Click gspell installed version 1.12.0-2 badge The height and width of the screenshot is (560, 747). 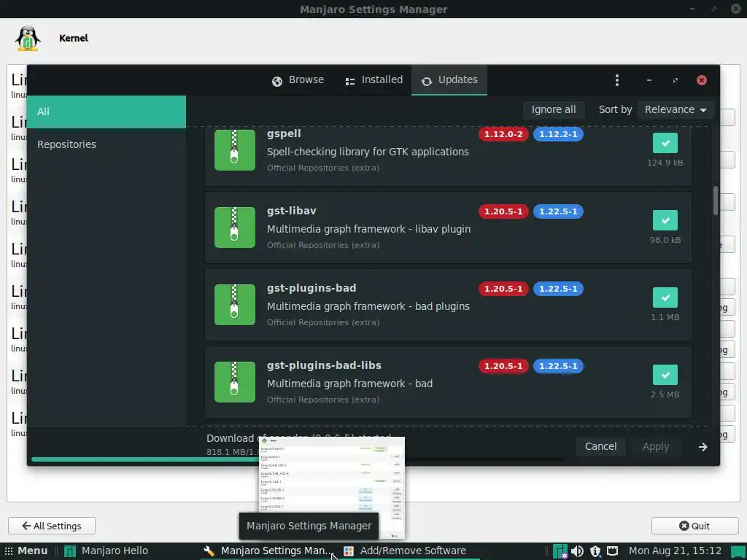pyautogui.click(x=503, y=134)
